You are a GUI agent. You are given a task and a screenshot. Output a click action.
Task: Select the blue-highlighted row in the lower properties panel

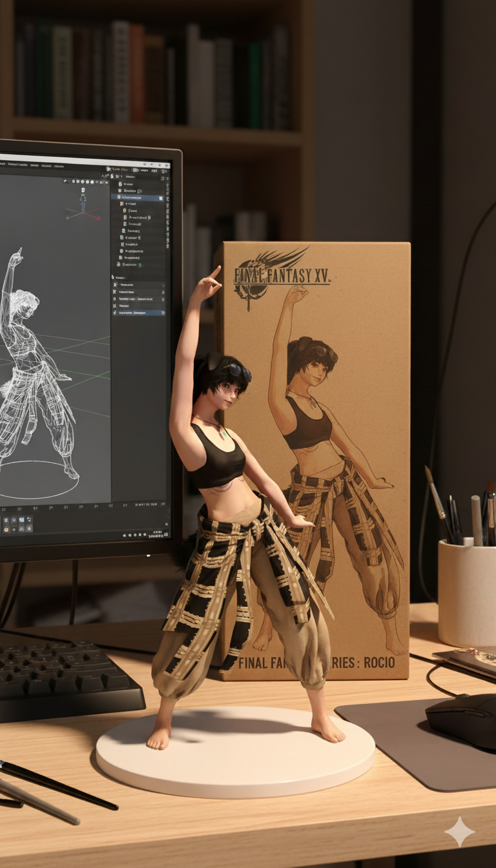coord(138,313)
